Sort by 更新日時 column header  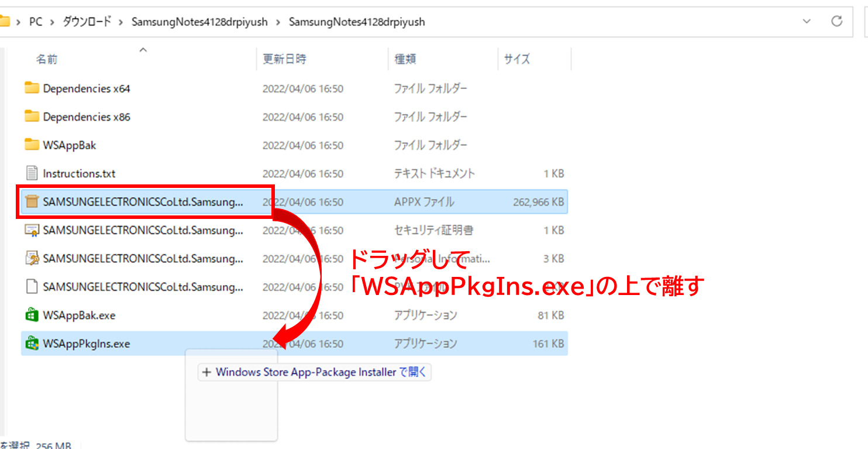(x=284, y=59)
